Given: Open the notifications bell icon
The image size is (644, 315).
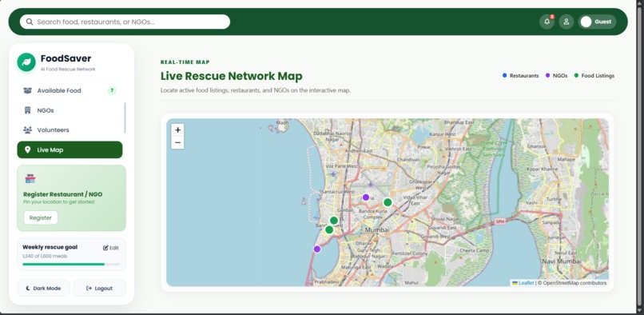Looking at the screenshot, I should coord(547,22).
